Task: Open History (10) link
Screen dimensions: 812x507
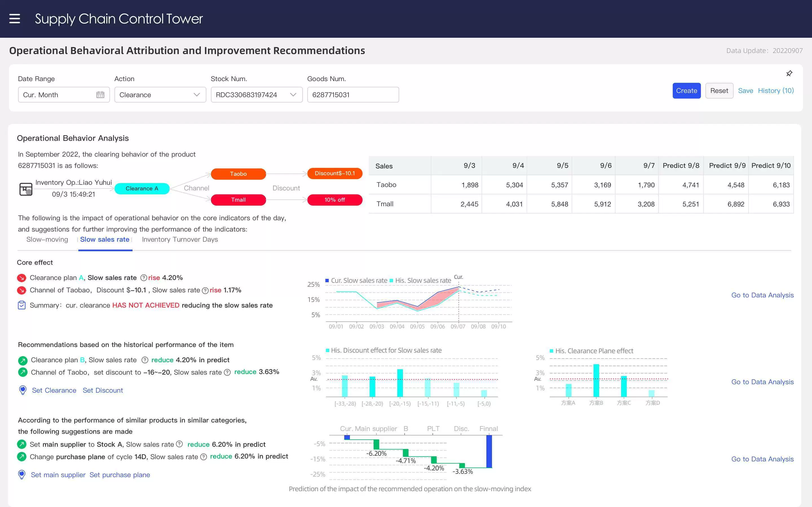Action: [x=775, y=90]
